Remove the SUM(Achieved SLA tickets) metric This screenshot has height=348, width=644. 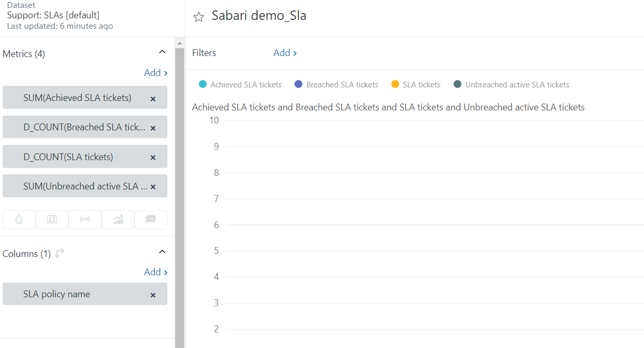(x=153, y=98)
